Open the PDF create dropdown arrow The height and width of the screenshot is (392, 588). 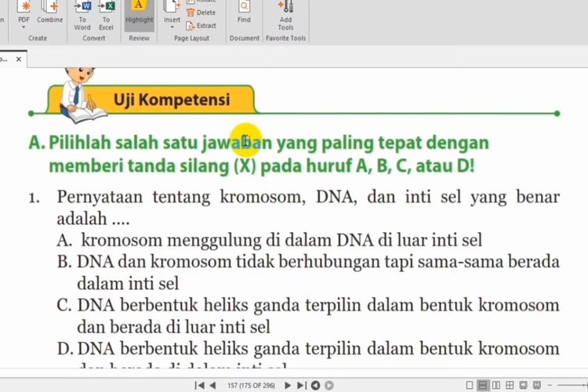(x=24, y=27)
